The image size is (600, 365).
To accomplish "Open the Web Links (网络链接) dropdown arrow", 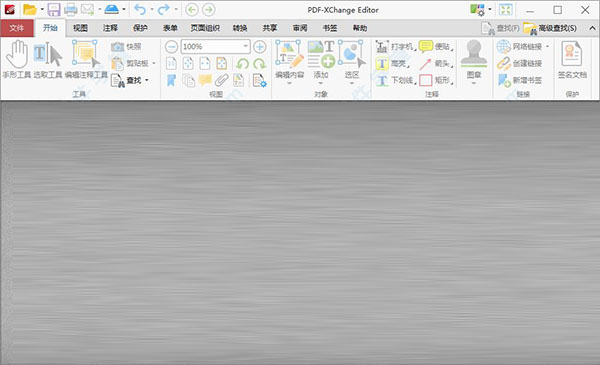I will coord(547,47).
